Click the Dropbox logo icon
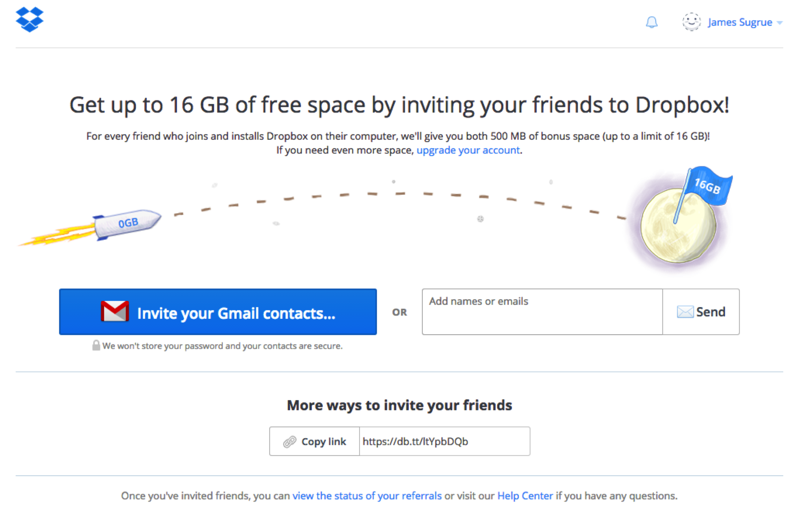The height and width of the screenshot is (532, 809). [x=30, y=20]
